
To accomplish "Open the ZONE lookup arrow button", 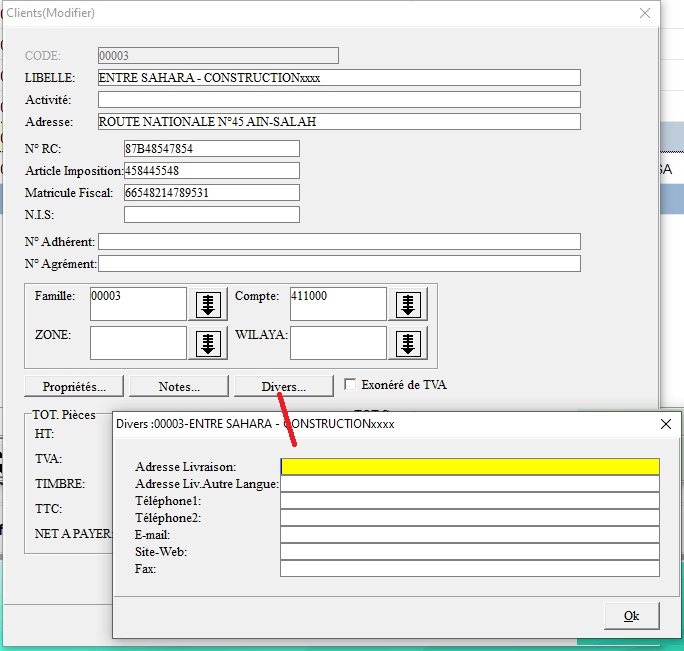I will click(208, 343).
